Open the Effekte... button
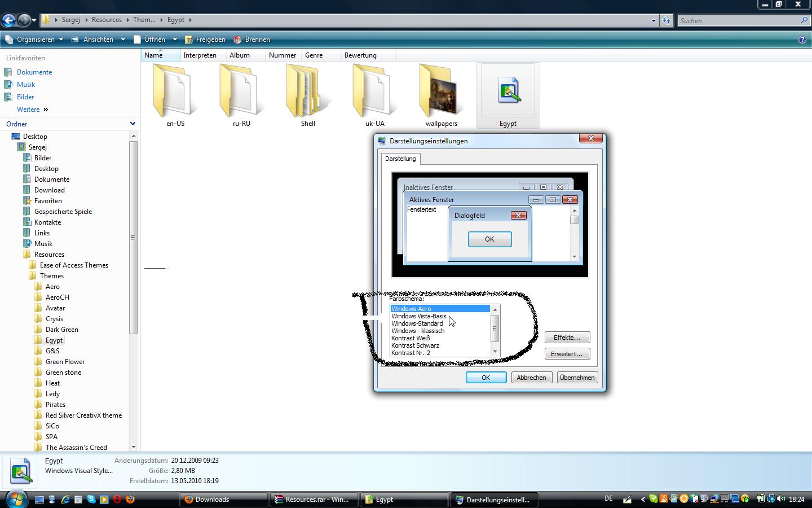This screenshot has height=508, width=812. click(567, 338)
